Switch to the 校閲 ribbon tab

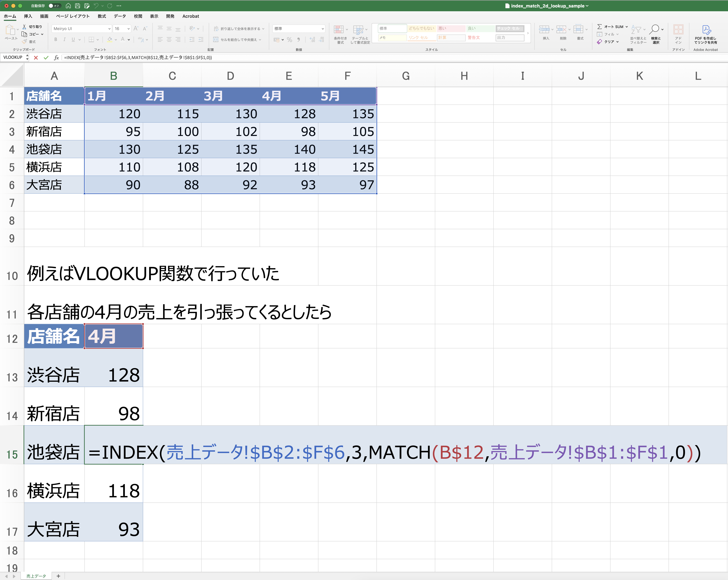(x=138, y=16)
